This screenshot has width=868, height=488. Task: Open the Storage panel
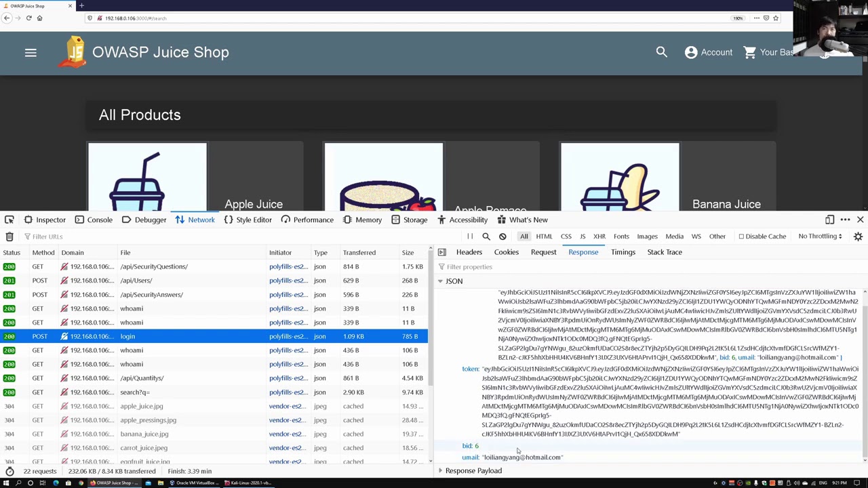click(x=409, y=220)
